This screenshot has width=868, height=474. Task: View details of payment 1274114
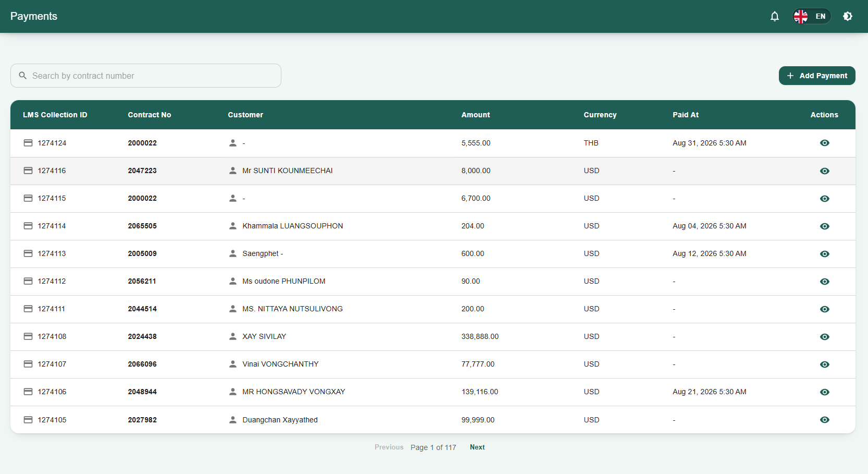[x=824, y=226]
